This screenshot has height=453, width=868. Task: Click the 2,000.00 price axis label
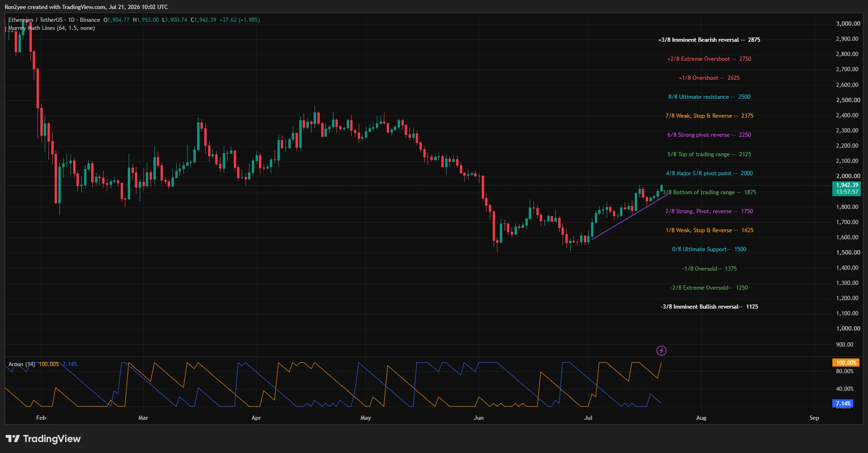tap(848, 176)
